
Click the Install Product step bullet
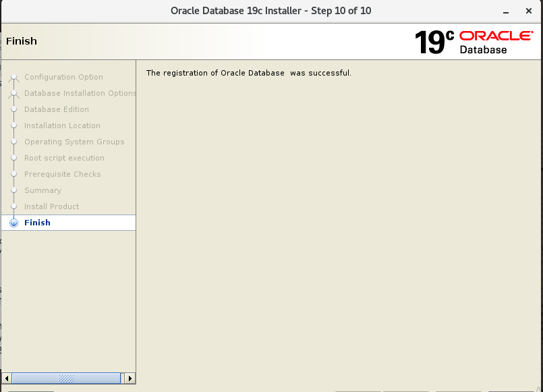click(x=14, y=206)
